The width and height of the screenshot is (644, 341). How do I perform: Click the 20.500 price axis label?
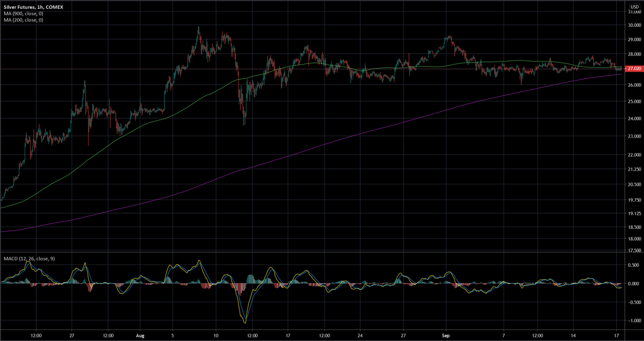[x=633, y=185]
